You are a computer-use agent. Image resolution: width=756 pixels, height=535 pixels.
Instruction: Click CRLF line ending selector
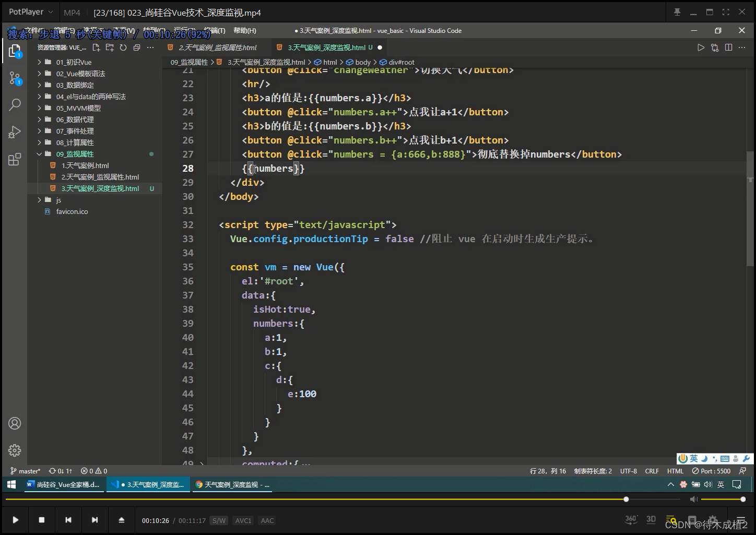point(652,471)
